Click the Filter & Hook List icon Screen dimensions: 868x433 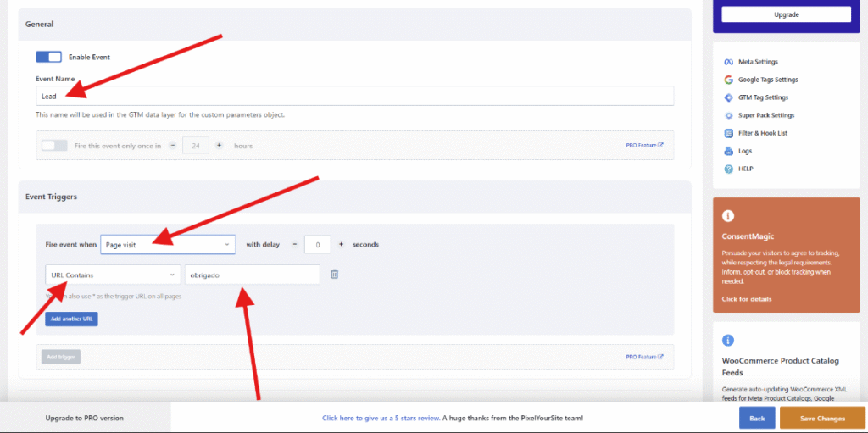point(728,133)
